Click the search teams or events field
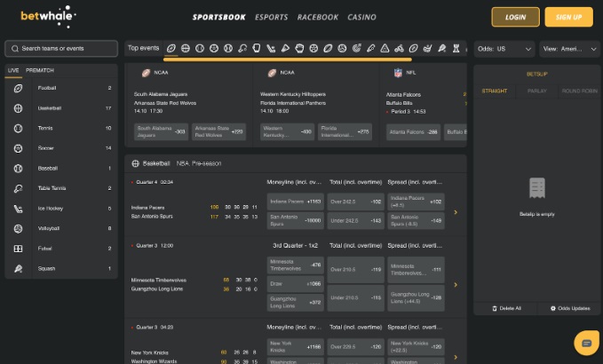 [61, 49]
